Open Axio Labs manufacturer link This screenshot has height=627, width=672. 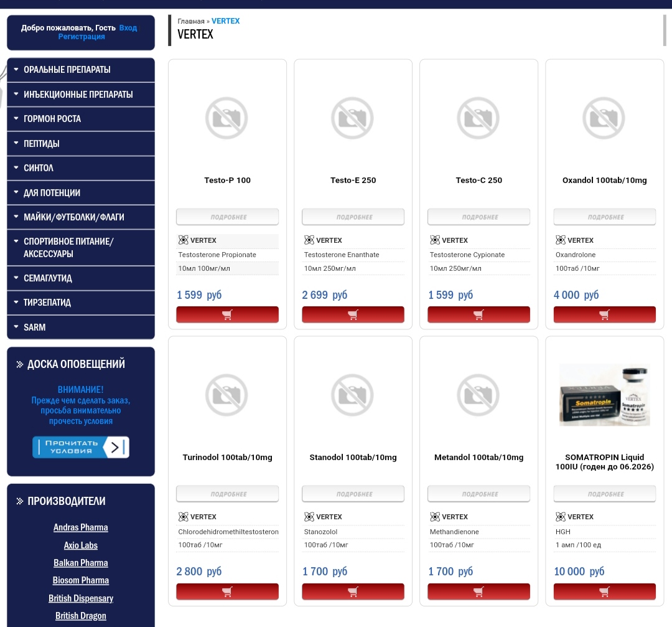[80, 545]
